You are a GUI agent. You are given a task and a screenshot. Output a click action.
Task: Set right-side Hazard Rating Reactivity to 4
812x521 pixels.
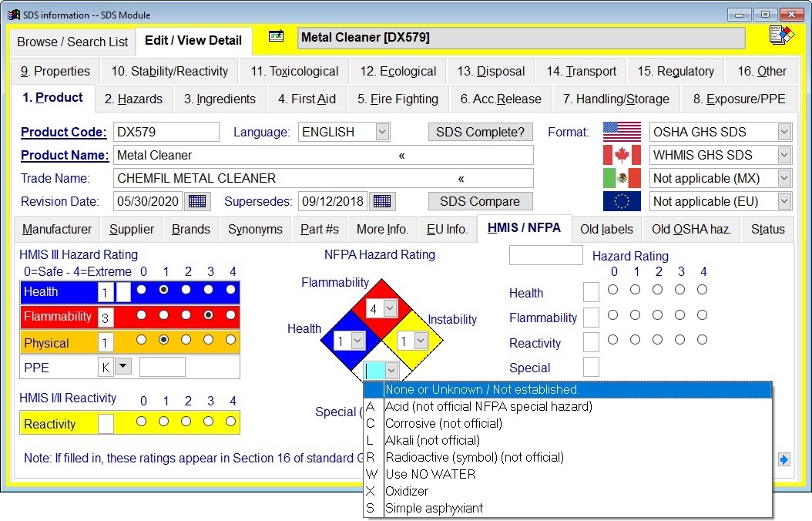[702, 340]
